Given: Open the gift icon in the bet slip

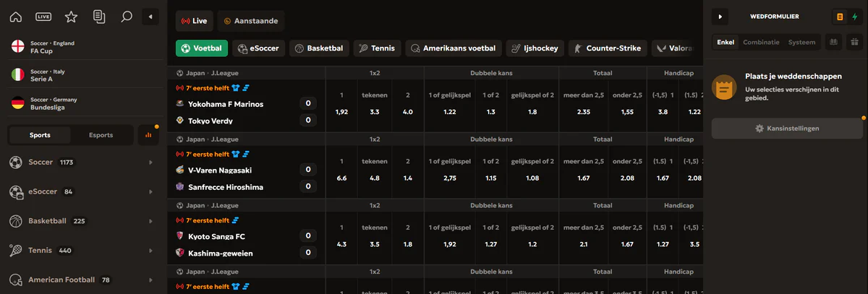Looking at the screenshot, I should (854, 42).
